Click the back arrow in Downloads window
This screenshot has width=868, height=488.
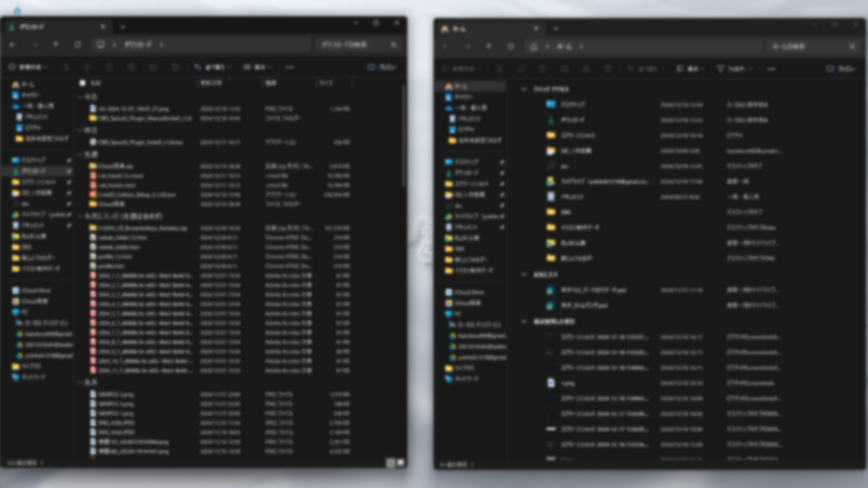[x=13, y=45]
